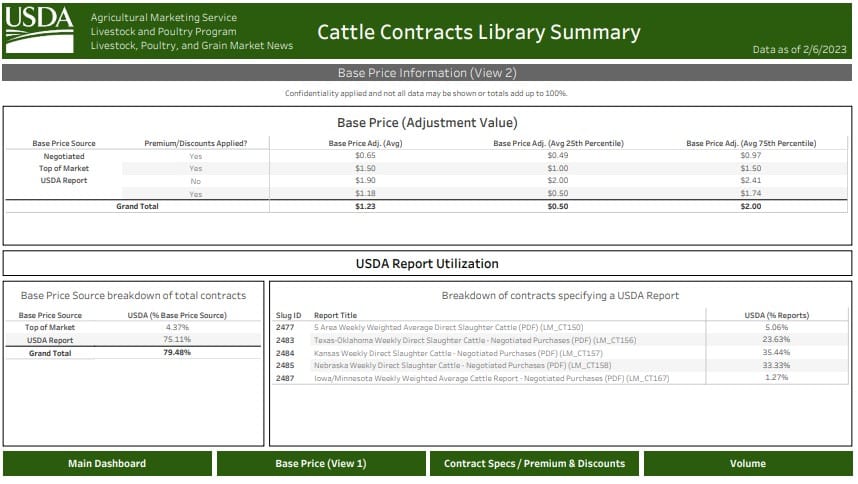Click the Cattle Contracts Library Summary title
This screenshot has height=484, width=858.
[479, 32]
